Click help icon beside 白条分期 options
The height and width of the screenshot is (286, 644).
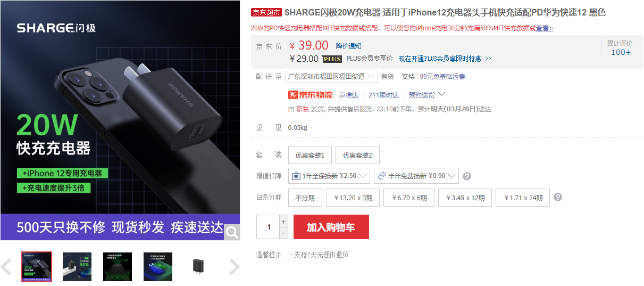click(x=558, y=197)
